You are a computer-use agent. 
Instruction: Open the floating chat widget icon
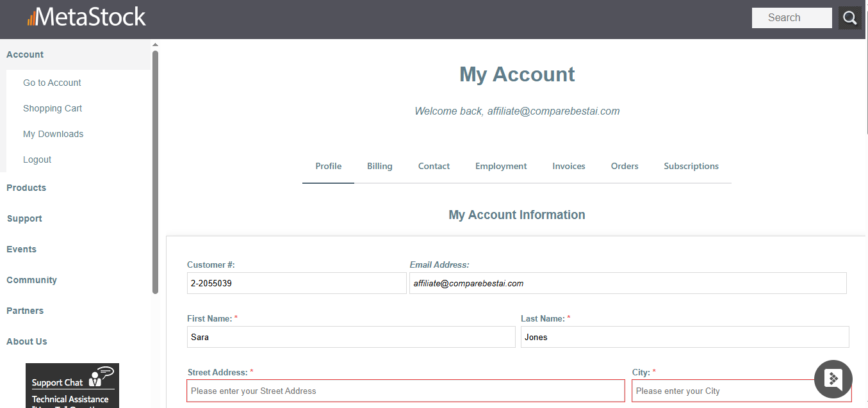click(x=833, y=379)
